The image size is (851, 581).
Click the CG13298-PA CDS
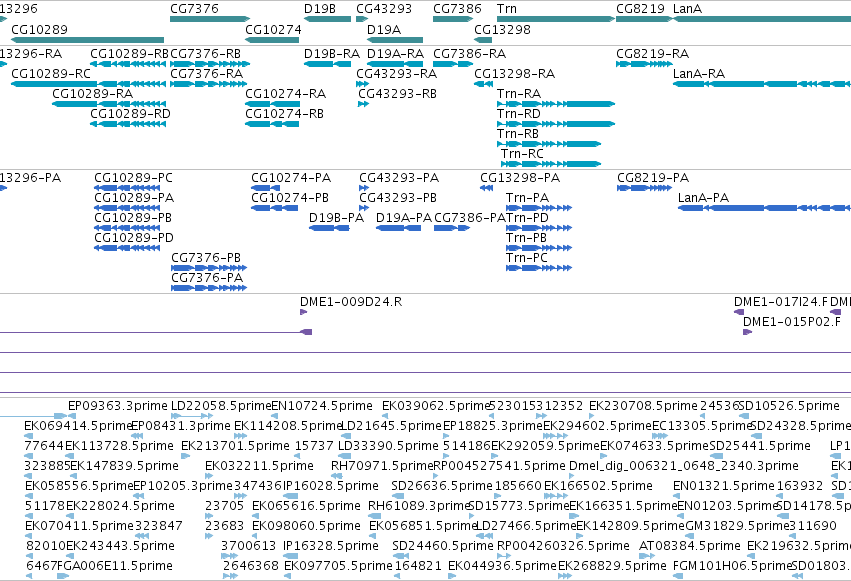(x=486, y=188)
